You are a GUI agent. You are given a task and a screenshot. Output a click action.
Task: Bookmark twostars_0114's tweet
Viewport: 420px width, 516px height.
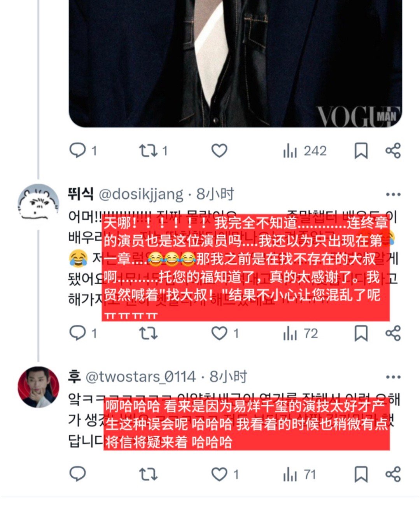tap(361, 474)
